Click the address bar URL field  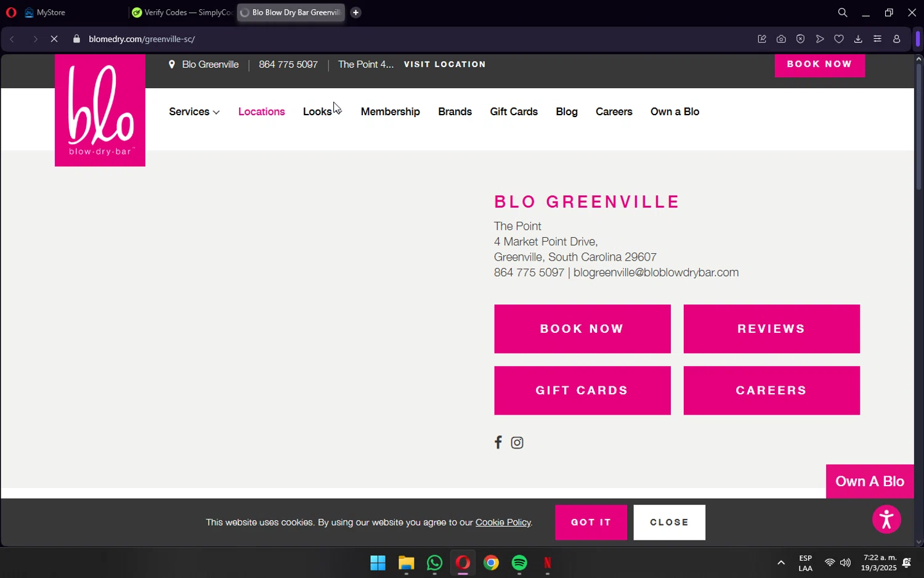point(407,39)
